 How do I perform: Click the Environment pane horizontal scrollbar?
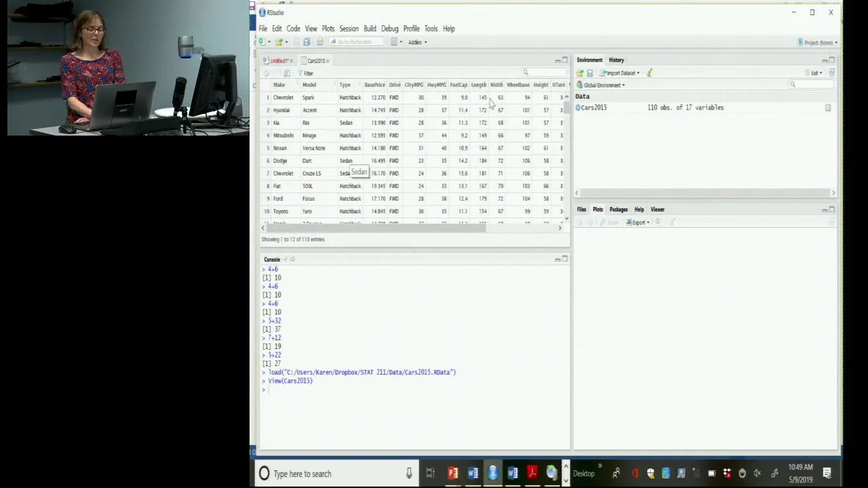point(705,193)
